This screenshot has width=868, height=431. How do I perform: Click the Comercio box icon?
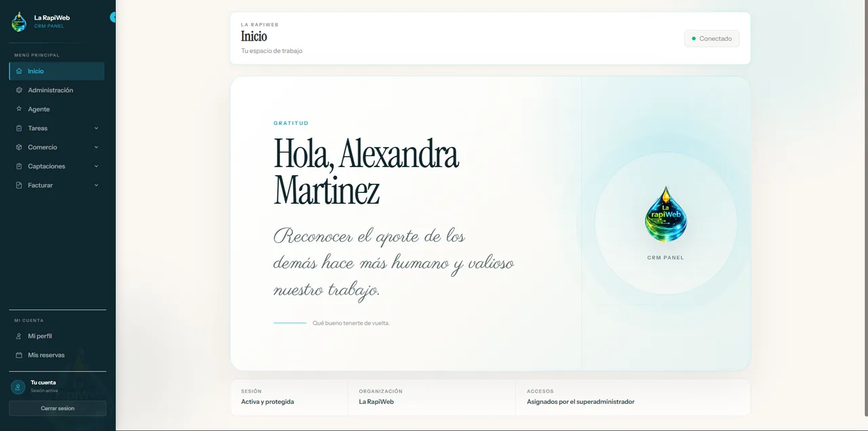[19, 147]
